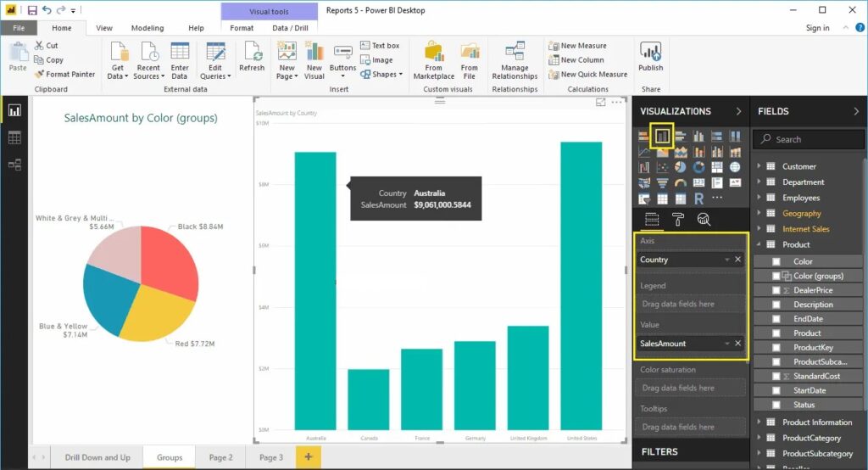Viewport: 868px width, 470px height.
Task: Click Format Painter
Action: [64, 75]
